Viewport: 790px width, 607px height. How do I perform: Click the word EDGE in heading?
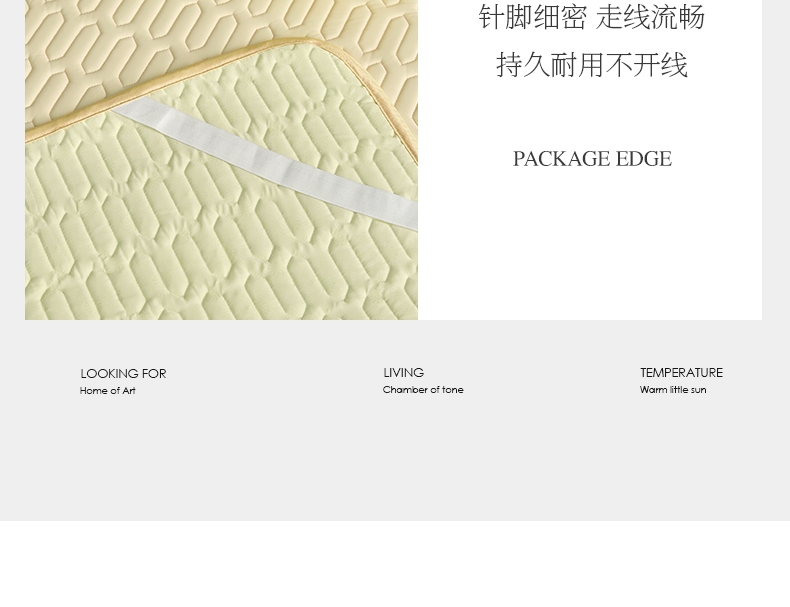pyautogui.click(x=644, y=159)
